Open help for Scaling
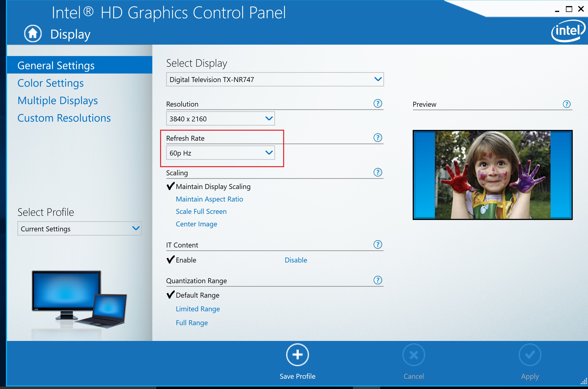The width and height of the screenshot is (588, 389). [378, 172]
